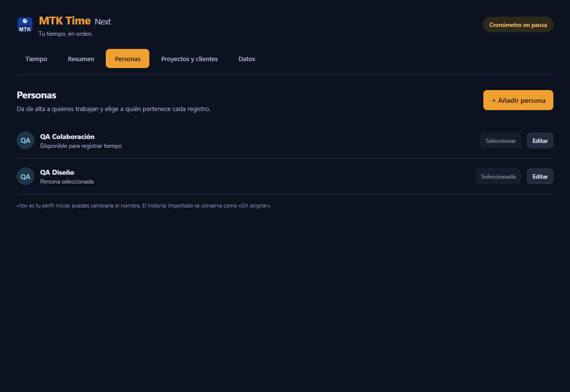Click the MTK Time title
This screenshot has height=392, width=570.
click(65, 21)
